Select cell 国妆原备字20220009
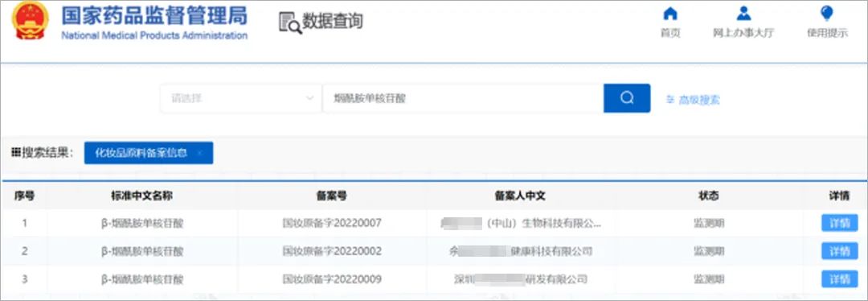The image size is (868, 301). click(x=332, y=278)
